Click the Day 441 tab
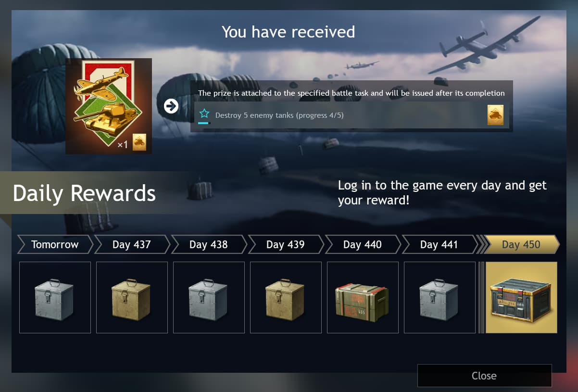Screen dimensions: 578x392 (x=440, y=244)
